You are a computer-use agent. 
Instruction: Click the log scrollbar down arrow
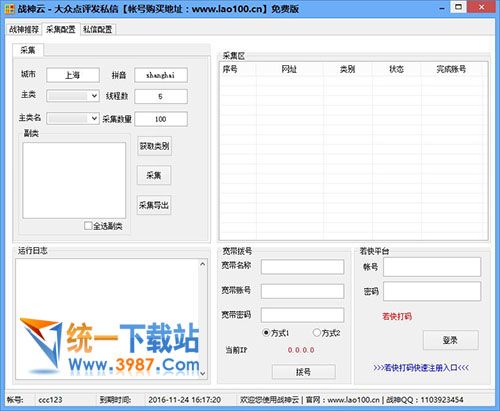coord(203,373)
